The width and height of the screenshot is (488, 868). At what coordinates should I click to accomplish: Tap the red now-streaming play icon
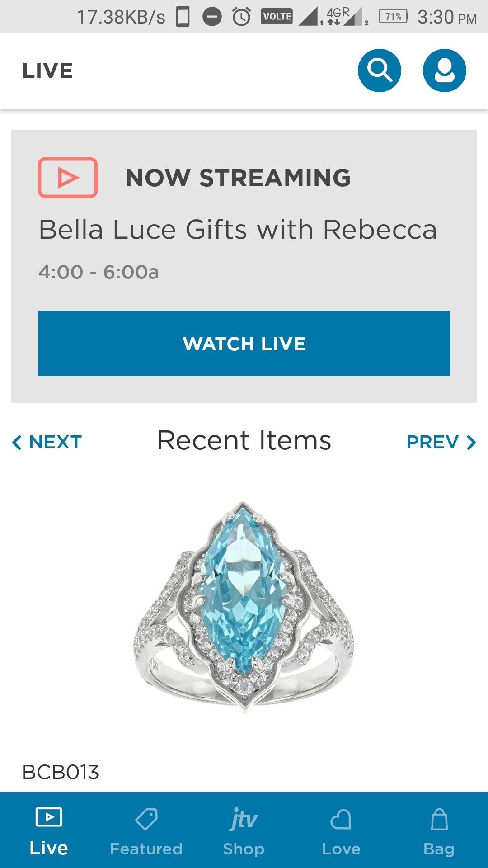68,178
